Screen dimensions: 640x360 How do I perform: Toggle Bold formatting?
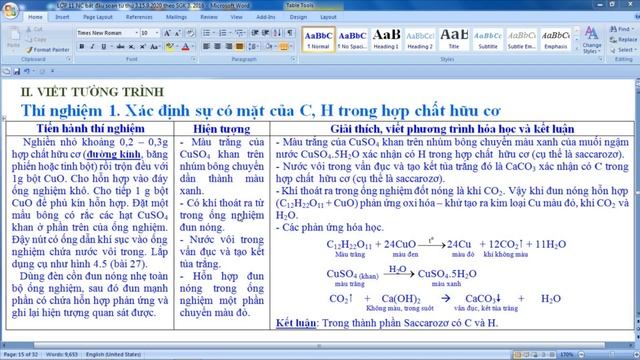pyautogui.click(x=82, y=47)
